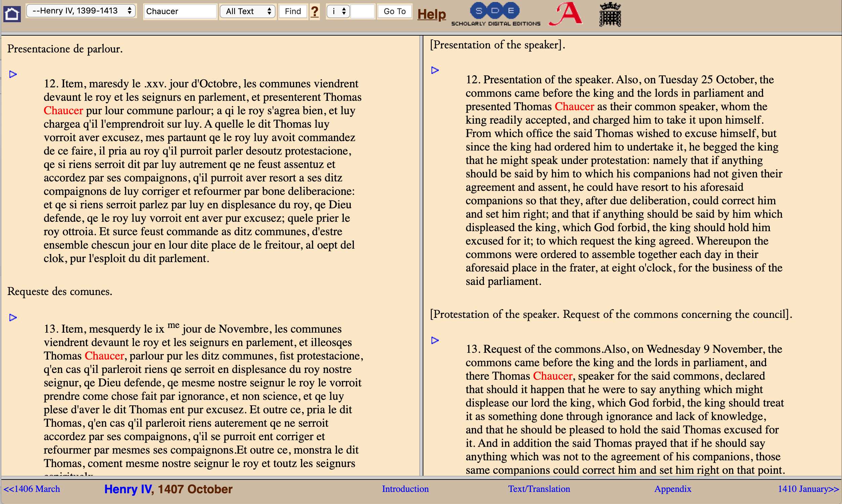Image resolution: width=842 pixels, height=504 pixels.
Task: Select the Henry IV link in footer title
Action: click(x=128, y=489)
